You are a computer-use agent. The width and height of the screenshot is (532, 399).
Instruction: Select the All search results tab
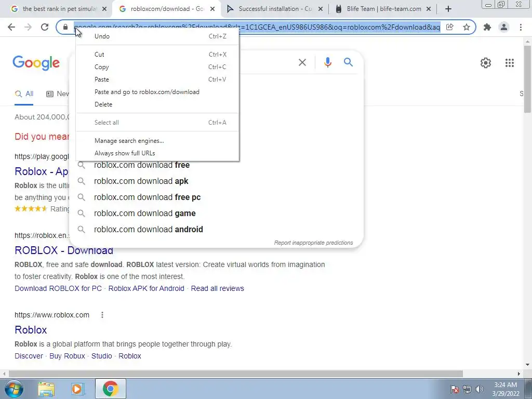(24, 94)
